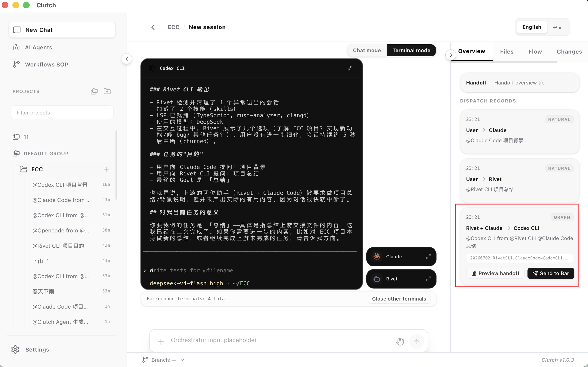588x367 pixels.
Task: Switch to Chat mode
Action: (x=367, y=50)
